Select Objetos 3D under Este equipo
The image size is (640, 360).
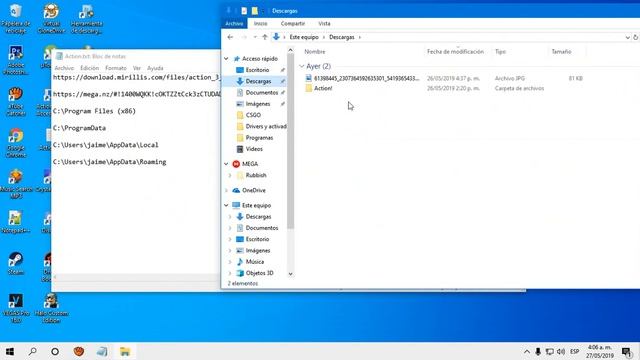coord(259,273)
